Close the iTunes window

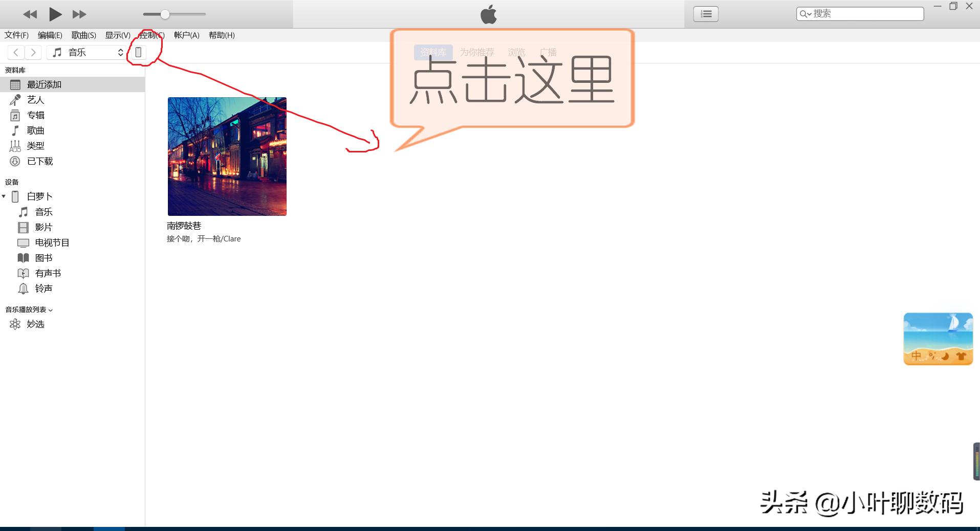(x=969, y=6)
